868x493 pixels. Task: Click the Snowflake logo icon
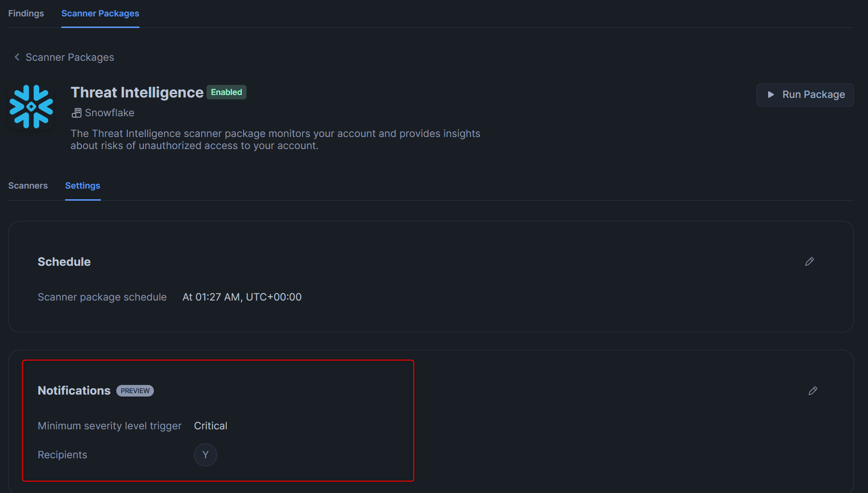click(x=31, y=107)
